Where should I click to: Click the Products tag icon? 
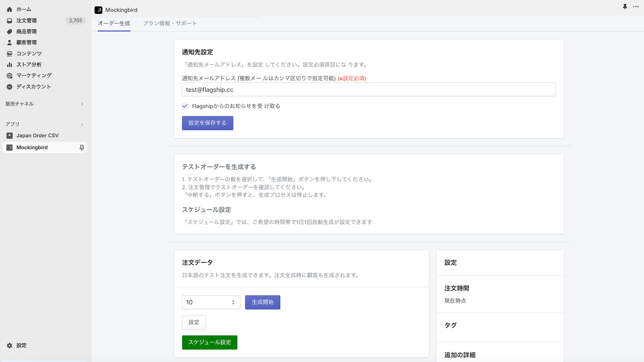click(x=10, y=31)
